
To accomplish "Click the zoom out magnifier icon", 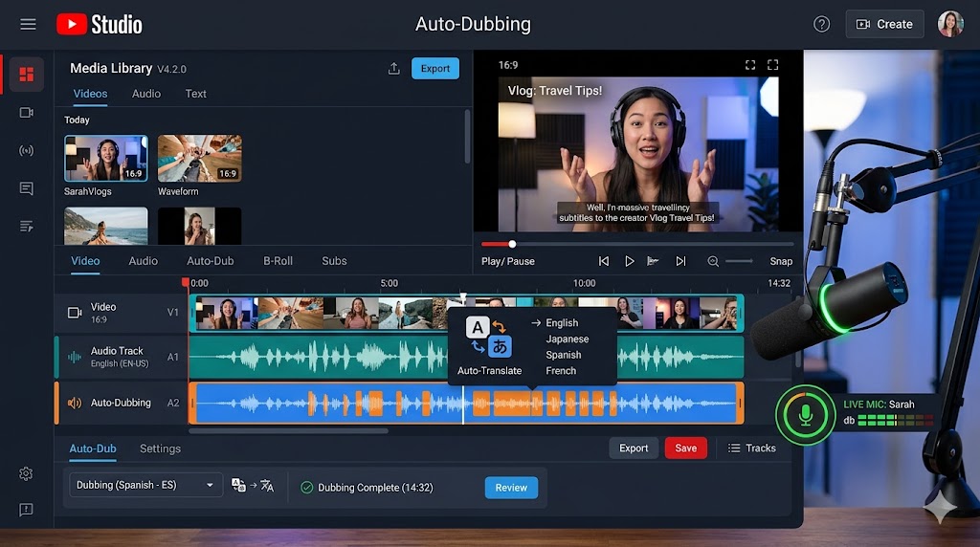I will [712, 261].
